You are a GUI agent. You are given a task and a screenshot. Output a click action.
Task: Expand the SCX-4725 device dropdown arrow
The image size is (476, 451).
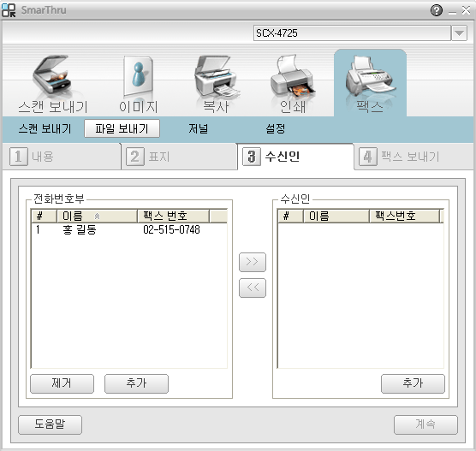459,33
